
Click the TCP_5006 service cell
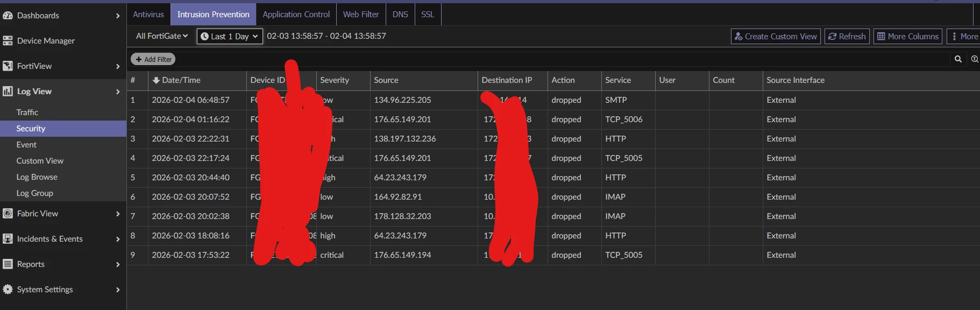623,119
